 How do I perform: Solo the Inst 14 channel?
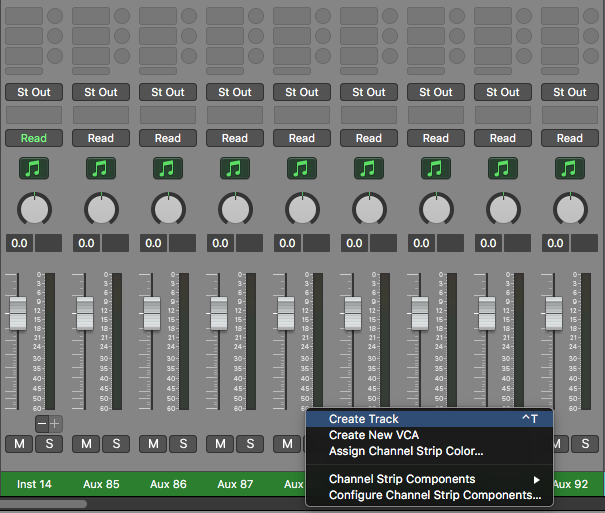[49, 444]
